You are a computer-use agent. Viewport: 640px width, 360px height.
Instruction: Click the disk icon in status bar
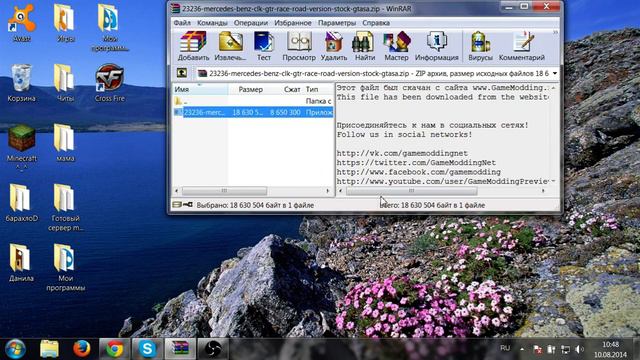(x=177, y=204)
